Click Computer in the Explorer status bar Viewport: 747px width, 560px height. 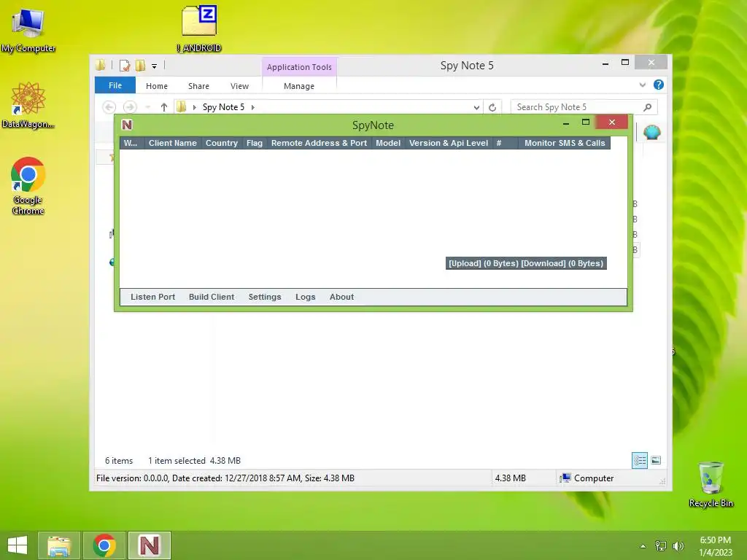tap(587, 478)
